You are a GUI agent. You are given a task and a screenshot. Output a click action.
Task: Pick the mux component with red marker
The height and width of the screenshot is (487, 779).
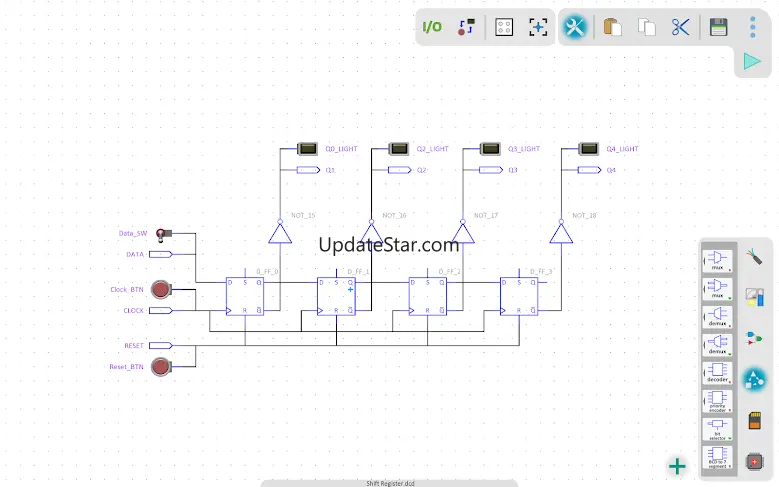(x=717, y=260)
